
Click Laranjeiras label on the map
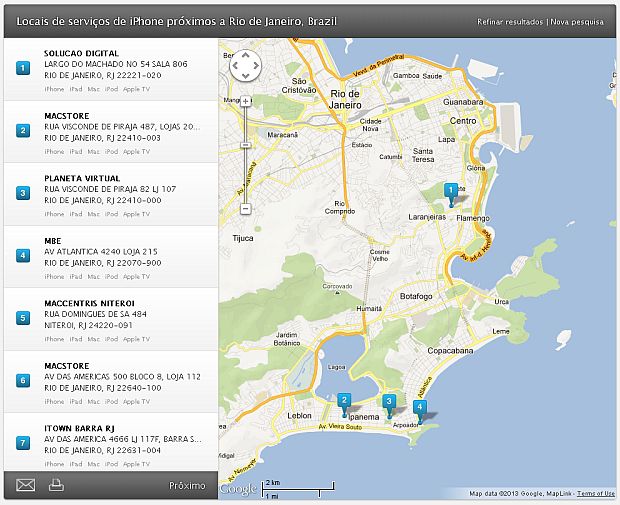[x=427, y=217]
